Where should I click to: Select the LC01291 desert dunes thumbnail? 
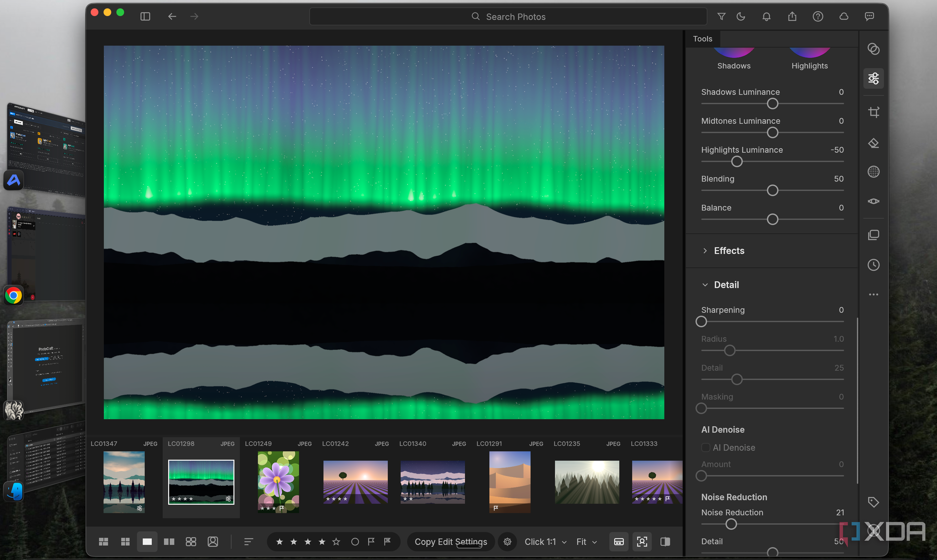click(509, 482)
